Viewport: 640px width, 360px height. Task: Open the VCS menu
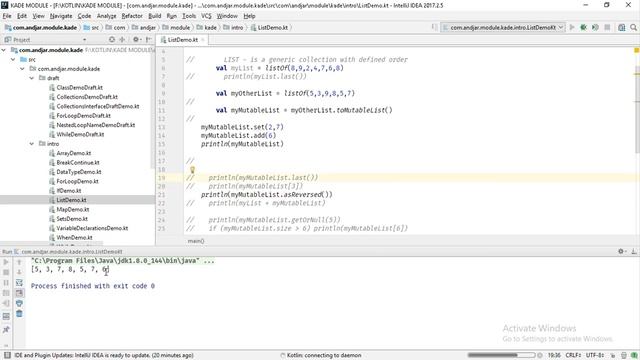tap(206, 16)
